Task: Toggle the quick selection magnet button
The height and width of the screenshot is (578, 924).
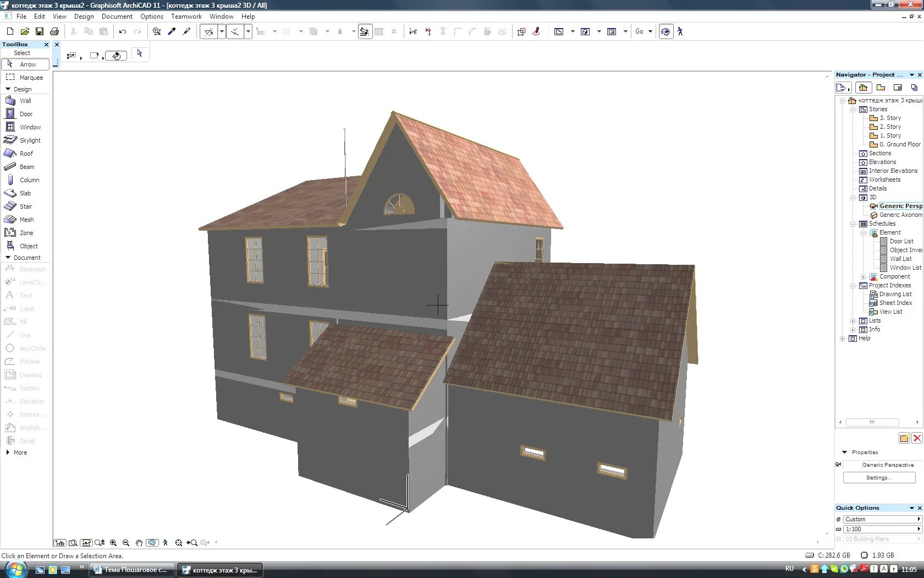Action: point(116,56)
